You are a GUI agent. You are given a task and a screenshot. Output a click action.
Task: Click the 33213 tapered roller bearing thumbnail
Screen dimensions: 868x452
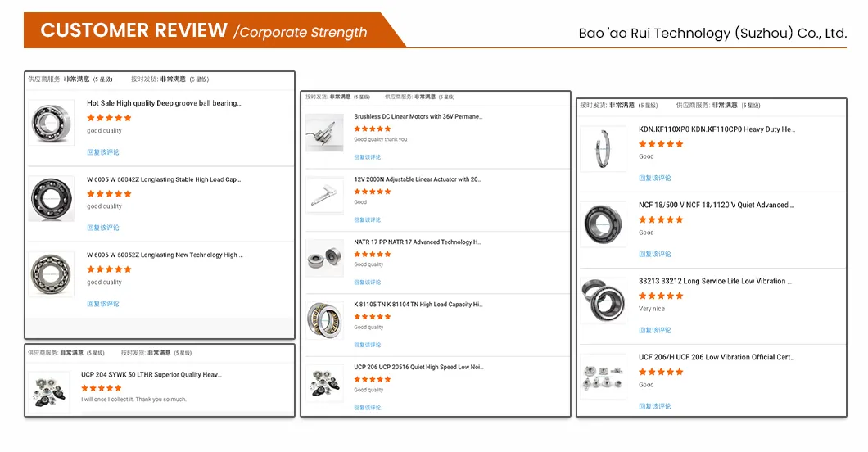(x=604, y=300)
